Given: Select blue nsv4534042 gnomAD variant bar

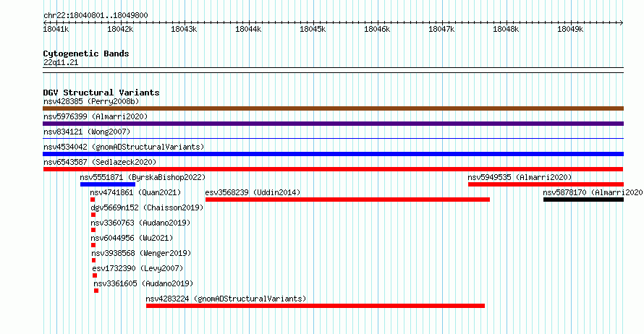Looking at the screenshot, I should pyautogui.click(x=333, y=154).
